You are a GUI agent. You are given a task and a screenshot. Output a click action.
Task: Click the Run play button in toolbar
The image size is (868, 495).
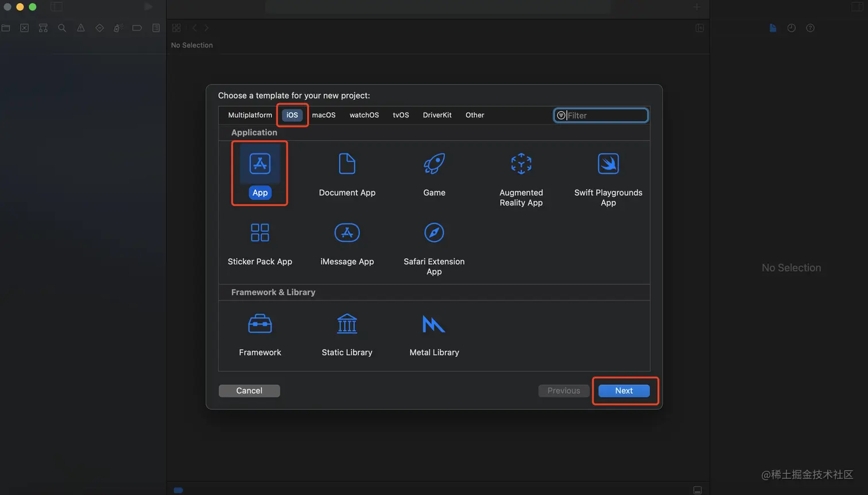pyautogui.click(x=149, y=7)
